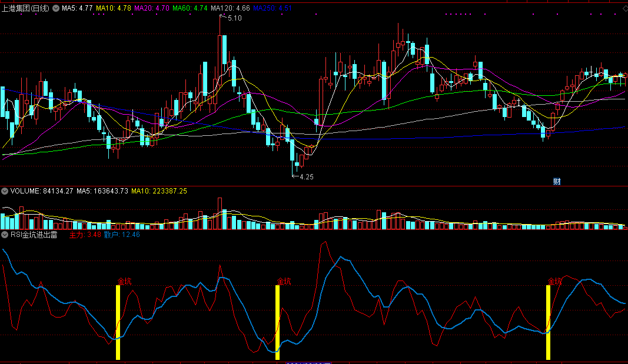
Task: Select the blue MA250: 4.51 label
Action: [x=273, y=8]
